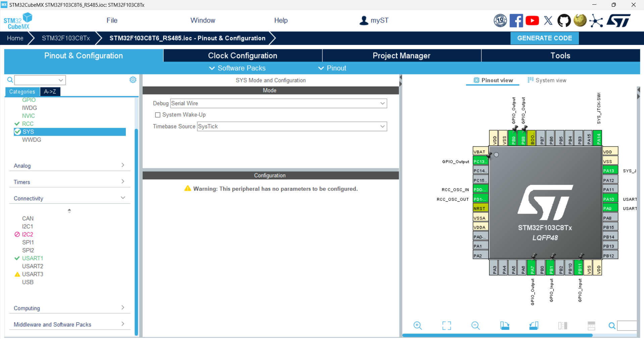The width and height of the screenshot is (644, 339).
Task: Click the myST user profile icon
Action: 364,20
